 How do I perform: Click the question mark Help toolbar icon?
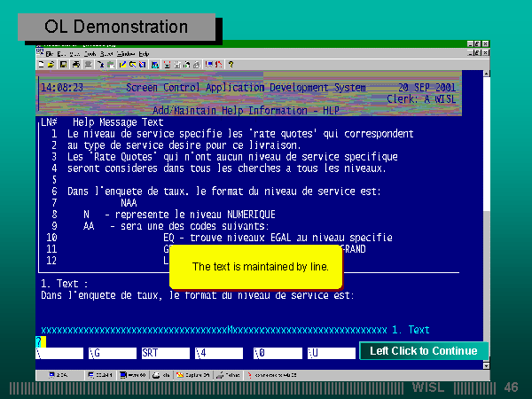click(x=231, y=65)
